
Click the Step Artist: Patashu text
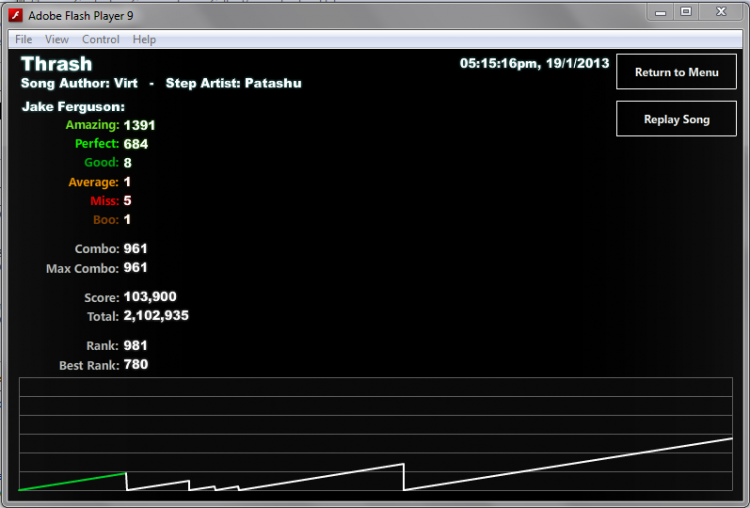(233, 83)
